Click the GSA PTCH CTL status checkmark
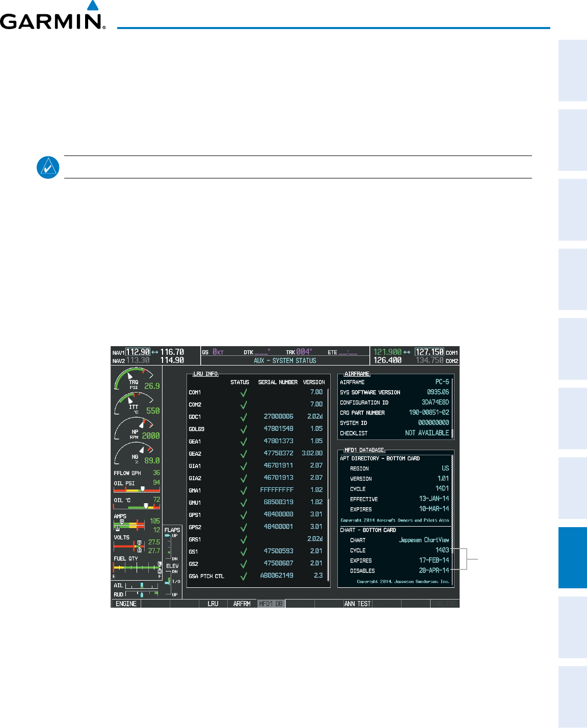This screenshot has width=587, height=728. click(x=244, y=576)
